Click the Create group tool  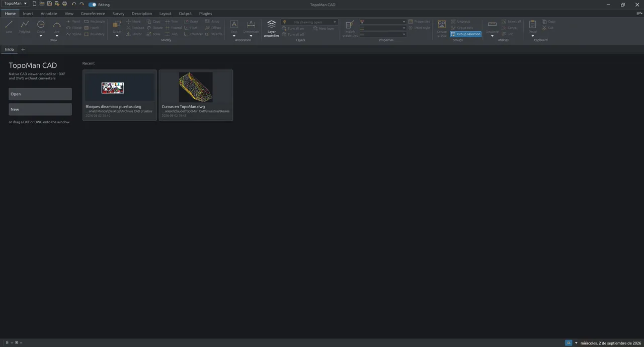[x=442, y=29]
